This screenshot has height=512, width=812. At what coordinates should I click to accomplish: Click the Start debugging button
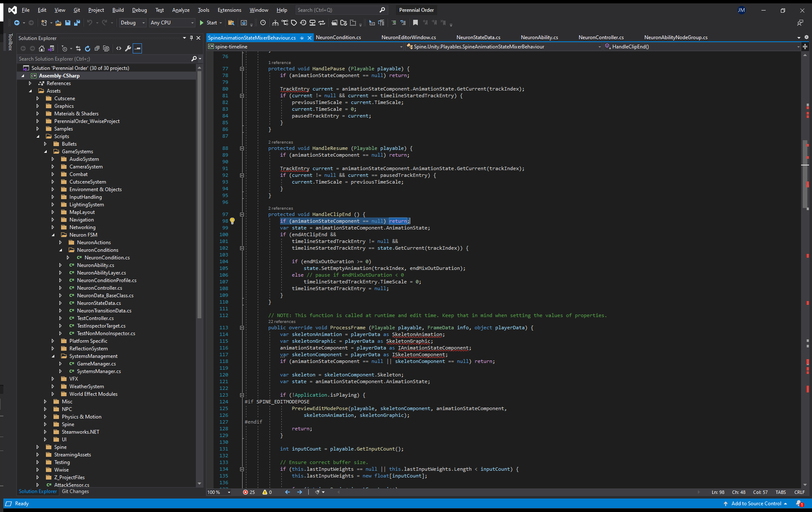(209, 23)
